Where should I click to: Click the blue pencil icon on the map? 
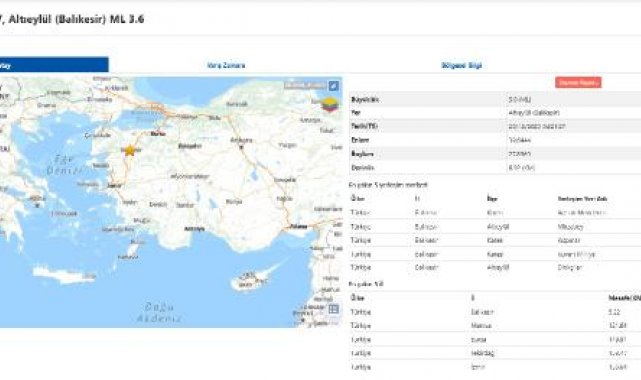pyautogui.click(x=334, y=86)
